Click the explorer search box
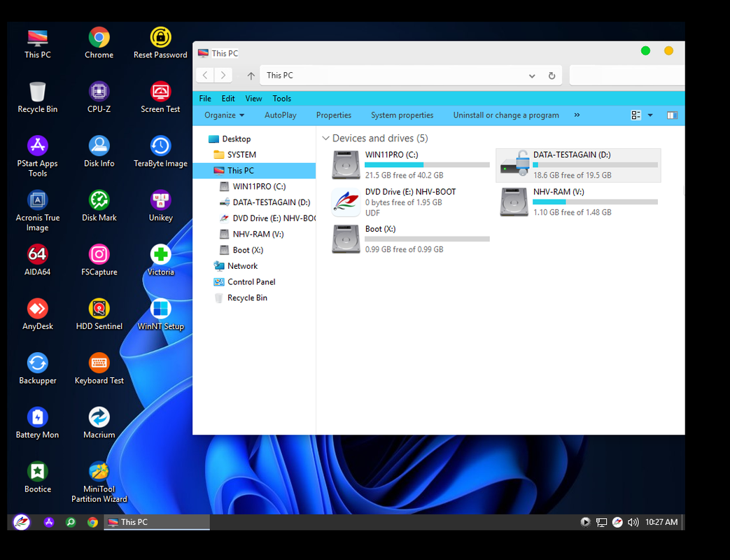 pyautogui.click(x=626, y=76)
